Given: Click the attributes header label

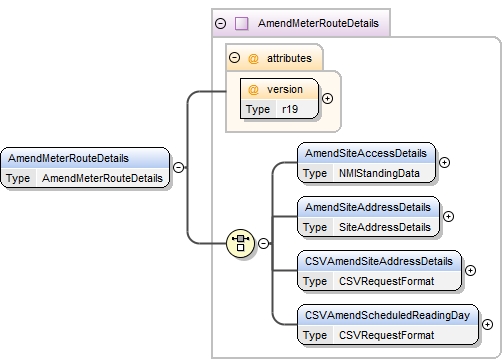Looking at the screenshot, I should click(x=289, y=58).
